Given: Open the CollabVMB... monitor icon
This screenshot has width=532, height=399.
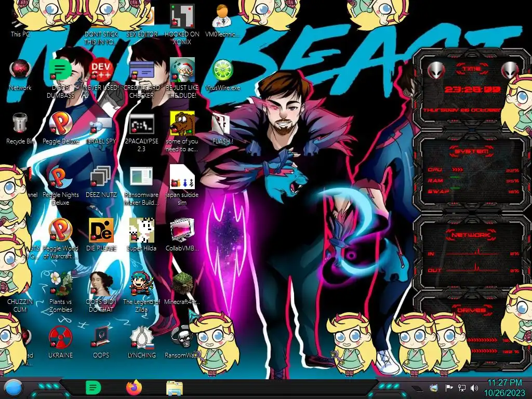Looking at the screenshot, I should pos(182,235).
